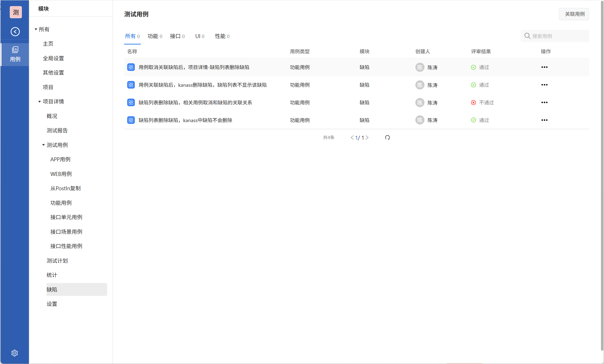This screenshot has width=604, height=364.
Task: Switch to the 性能 tab
Action: point(222,36)
